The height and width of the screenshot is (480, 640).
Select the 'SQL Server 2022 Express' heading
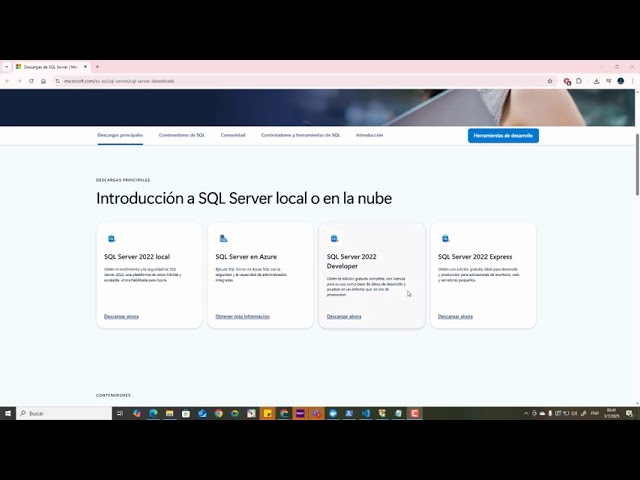point(475,257)
